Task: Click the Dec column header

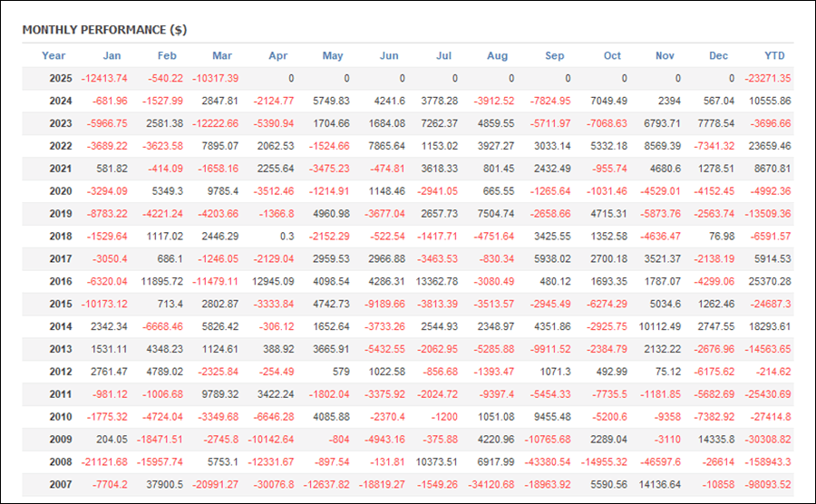Action: (x=718, y=55)
